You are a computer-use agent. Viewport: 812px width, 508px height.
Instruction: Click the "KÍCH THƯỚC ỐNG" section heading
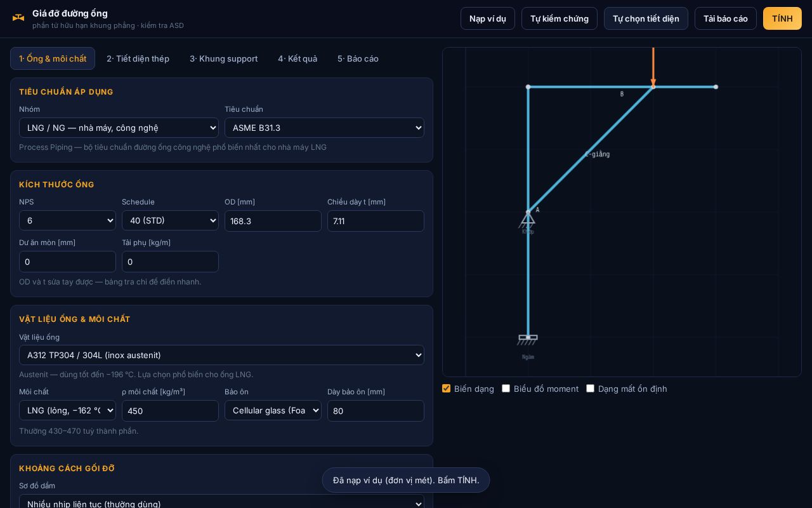[56, 185]
